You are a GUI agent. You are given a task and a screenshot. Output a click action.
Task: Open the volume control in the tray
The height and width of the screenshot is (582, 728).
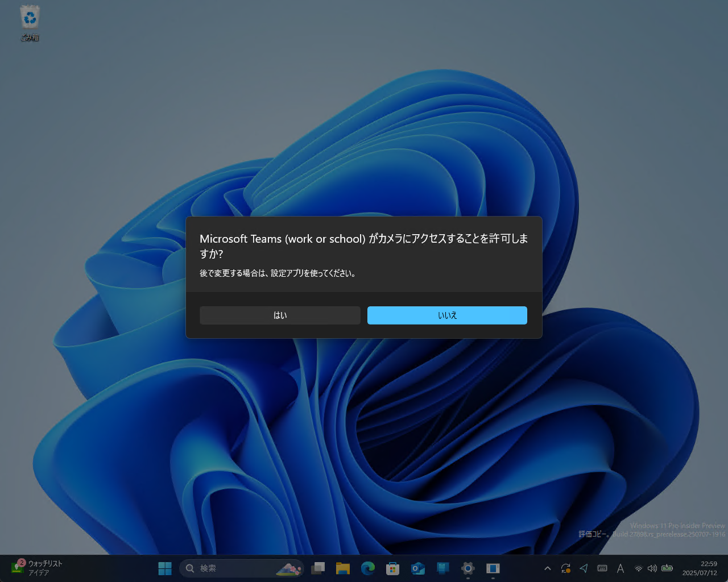pos(652,568)
